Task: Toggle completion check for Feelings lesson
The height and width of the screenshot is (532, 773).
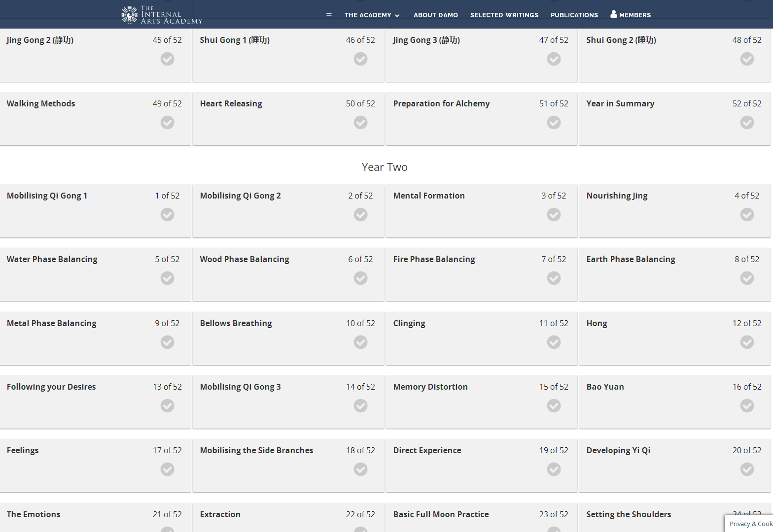Action: click(x=168, y=469)
